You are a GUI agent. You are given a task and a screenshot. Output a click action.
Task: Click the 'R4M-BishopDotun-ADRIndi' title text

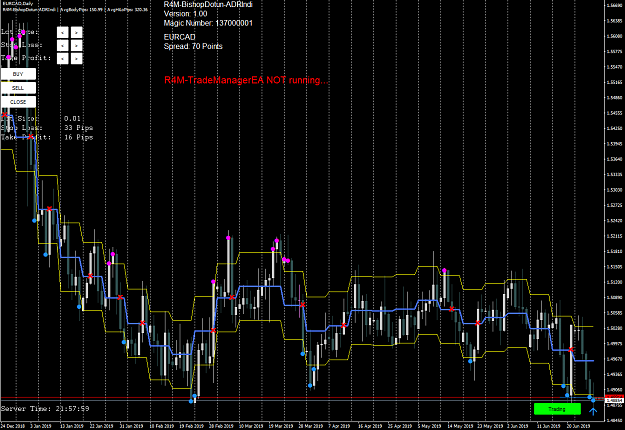208,4
